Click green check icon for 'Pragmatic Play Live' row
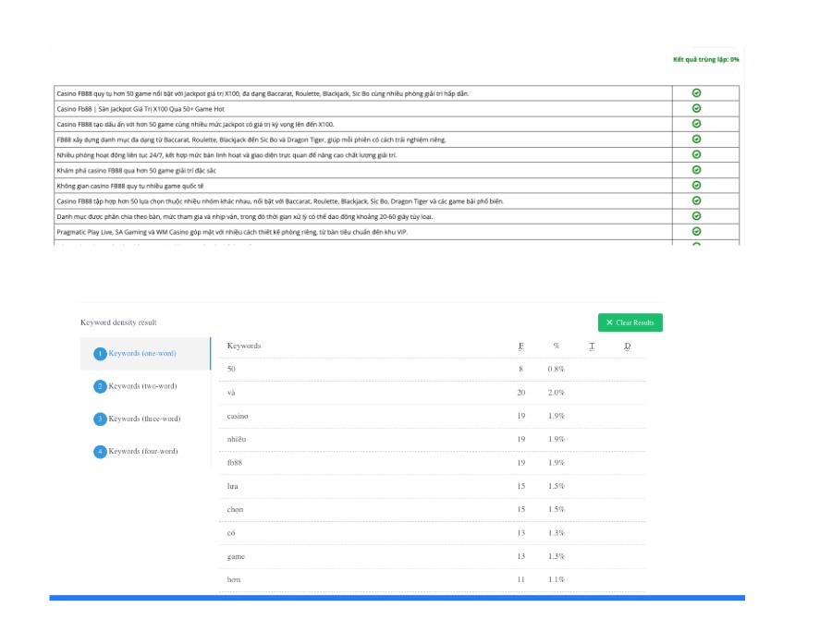Image resolution: width=820 pixels, height=644 pixels. (x=696, y=232)
